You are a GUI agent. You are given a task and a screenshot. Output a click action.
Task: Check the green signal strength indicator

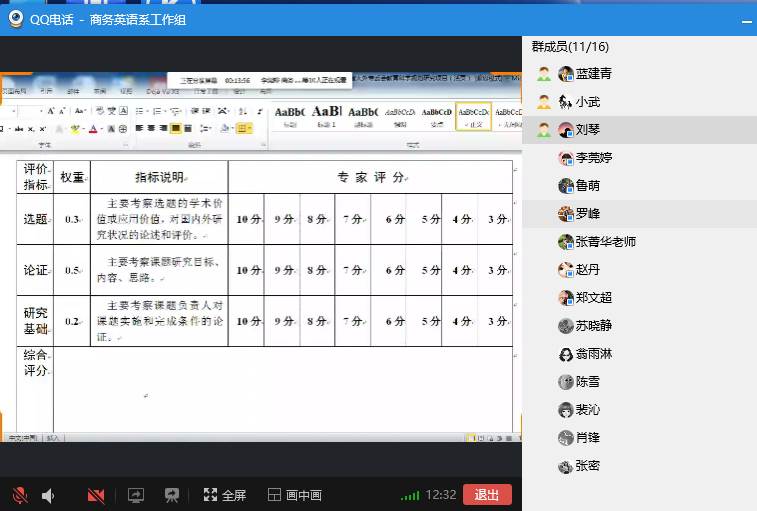point(410,495)
